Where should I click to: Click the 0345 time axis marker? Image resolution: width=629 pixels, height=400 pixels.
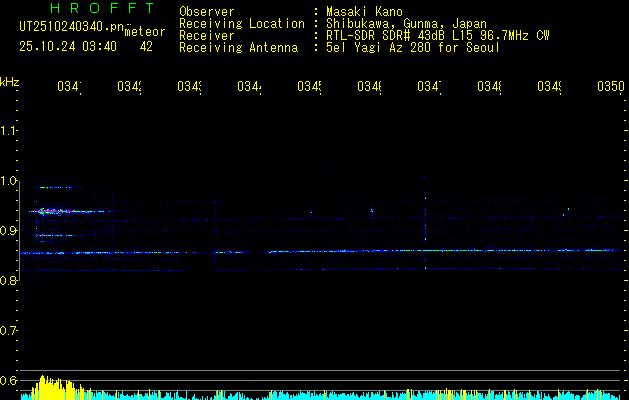pos(309,86)
